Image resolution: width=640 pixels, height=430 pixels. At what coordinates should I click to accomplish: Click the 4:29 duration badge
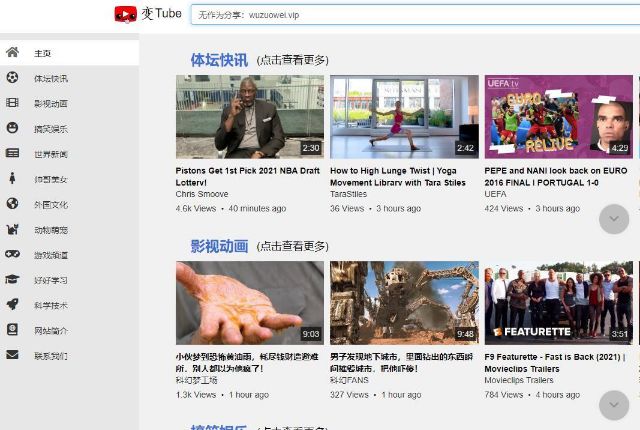[620, 148]
